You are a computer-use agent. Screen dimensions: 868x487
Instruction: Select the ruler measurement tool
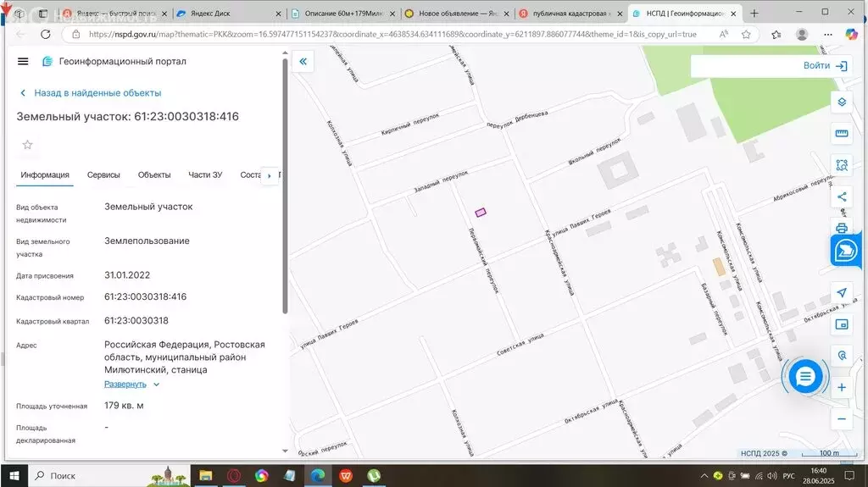tap(842, 133)
